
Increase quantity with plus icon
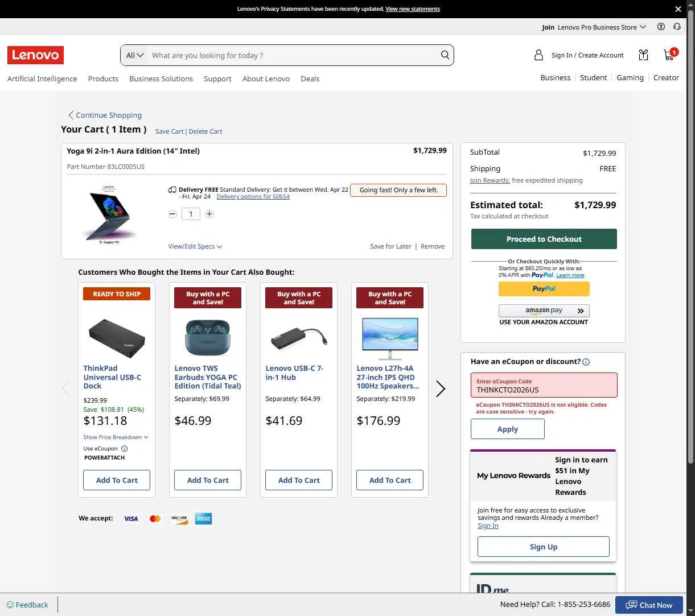pyautogui.click(x=209, y=214)
